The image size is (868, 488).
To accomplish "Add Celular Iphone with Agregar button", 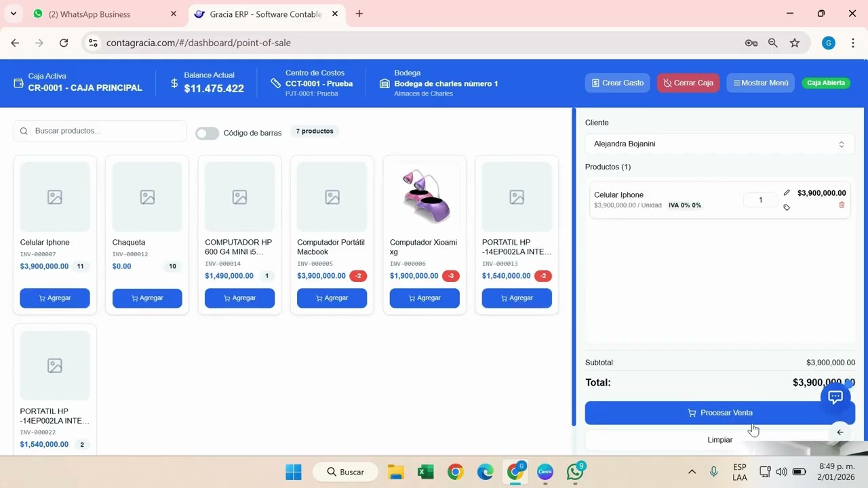I will (x=55, y=298).
